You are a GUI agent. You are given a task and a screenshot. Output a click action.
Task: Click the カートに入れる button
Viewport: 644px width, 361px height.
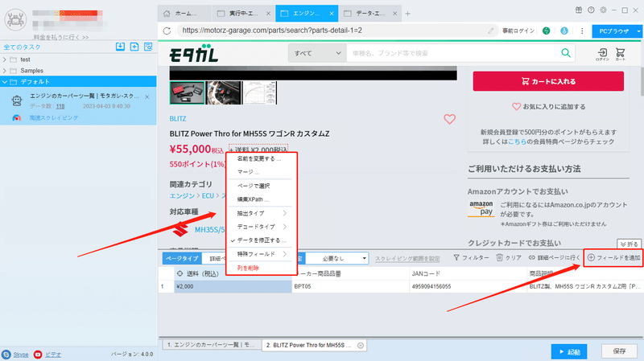tap(548, 81)
